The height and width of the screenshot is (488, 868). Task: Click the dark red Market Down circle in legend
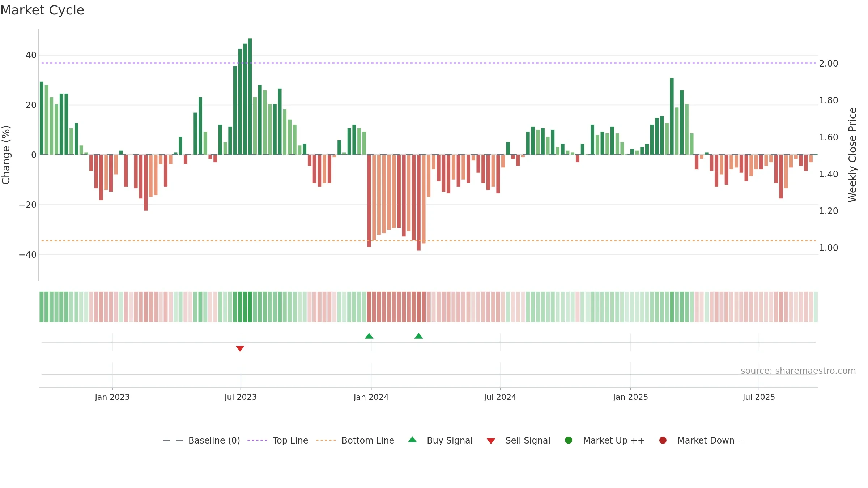coord(663,440)
